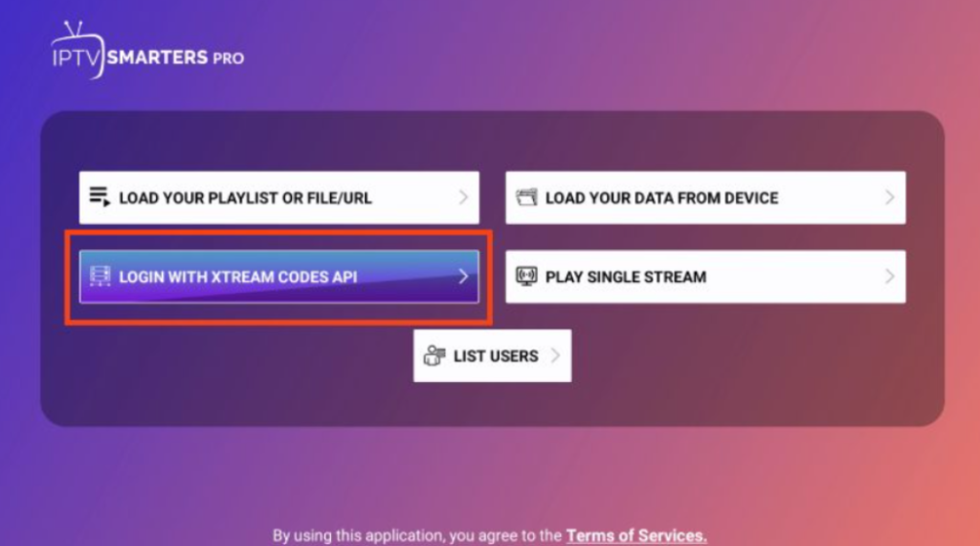This screenshot has width=980, height=546.
Task: Click the device folder icon
Action: (x=526, y=197)
